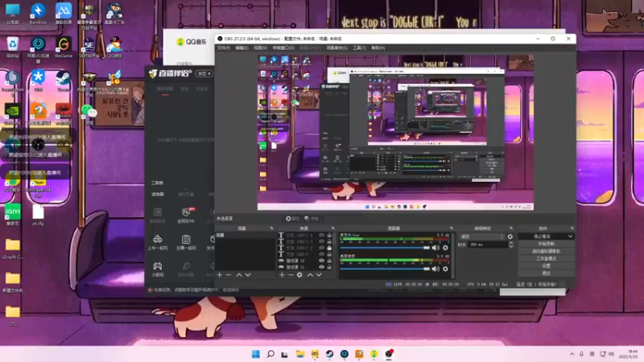Select the 场景 entry in the scenes list
The image size is (644, 362).
click(246, 235)
